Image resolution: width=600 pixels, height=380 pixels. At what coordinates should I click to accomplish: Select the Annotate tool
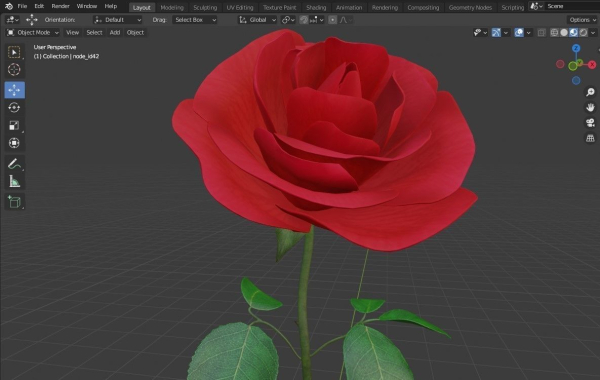[x=15, y=164]
